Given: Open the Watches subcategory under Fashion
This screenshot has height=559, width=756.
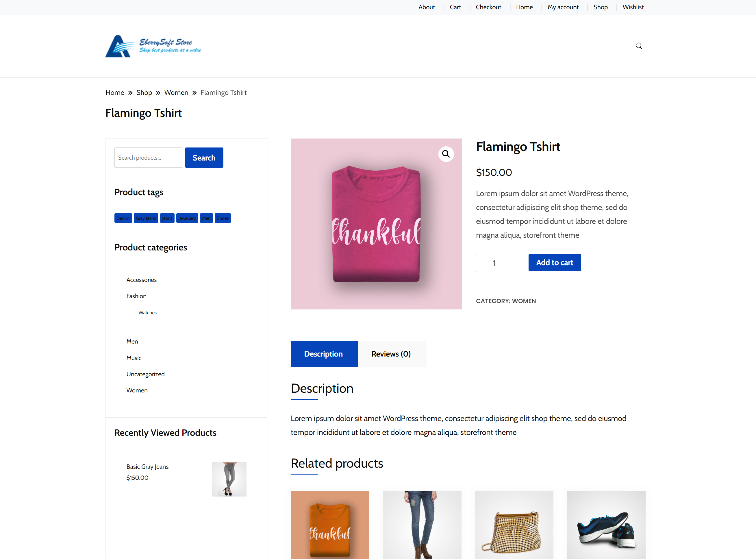Looking at the screenshot, I should [x=147, y=312].
